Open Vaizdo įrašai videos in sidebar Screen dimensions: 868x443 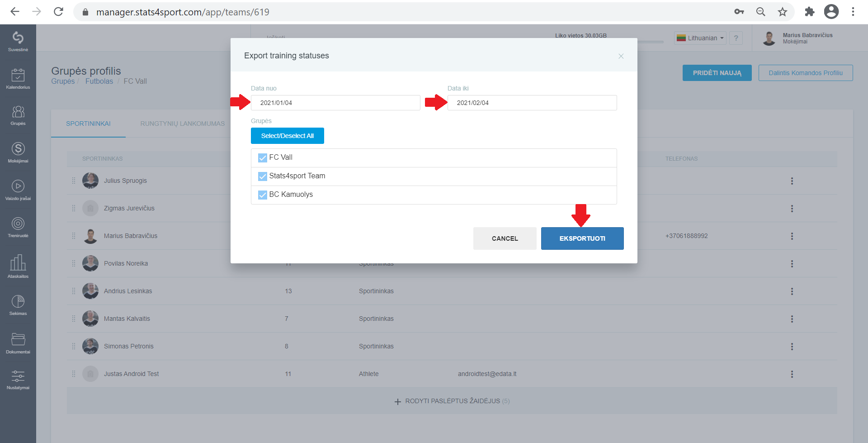tap(18, 190)
